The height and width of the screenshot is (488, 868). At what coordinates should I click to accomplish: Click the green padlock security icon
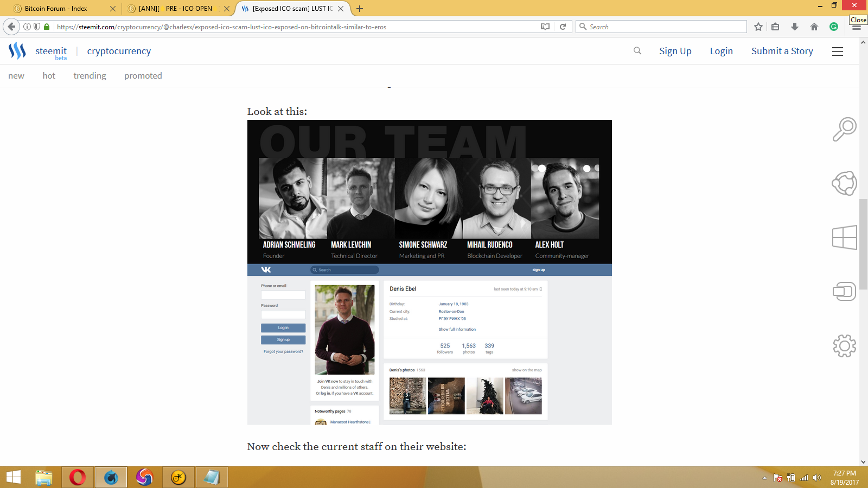(47, 27)
